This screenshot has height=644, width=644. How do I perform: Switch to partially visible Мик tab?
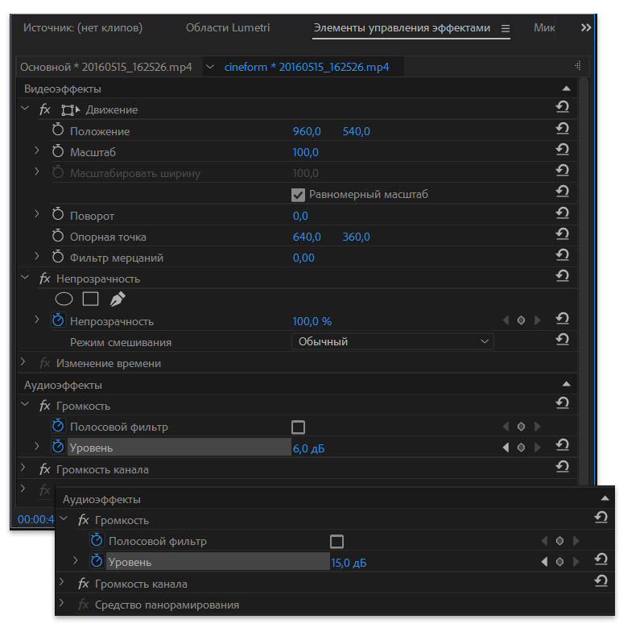[544, 28]
